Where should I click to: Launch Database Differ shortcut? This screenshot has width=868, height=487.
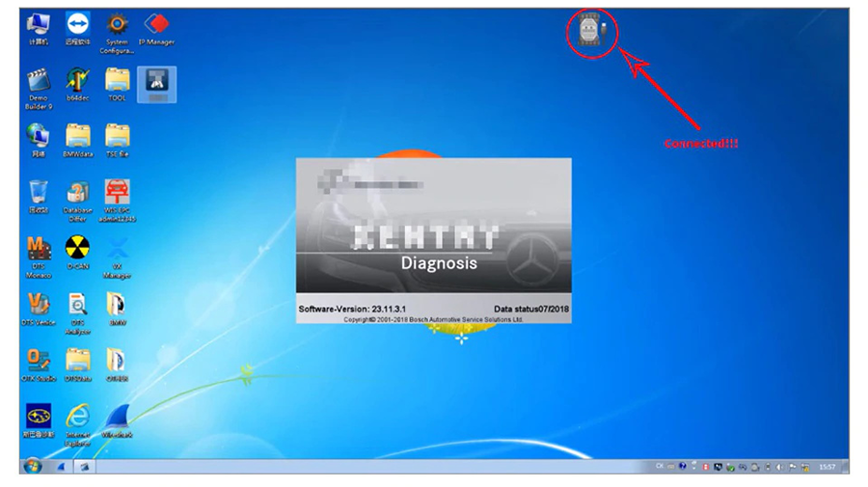(77, 201)
